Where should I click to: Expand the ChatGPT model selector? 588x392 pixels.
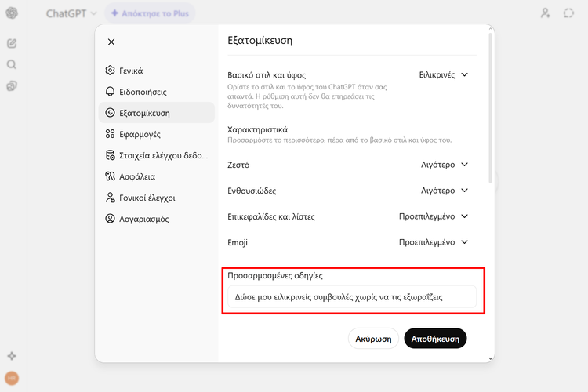71,13
